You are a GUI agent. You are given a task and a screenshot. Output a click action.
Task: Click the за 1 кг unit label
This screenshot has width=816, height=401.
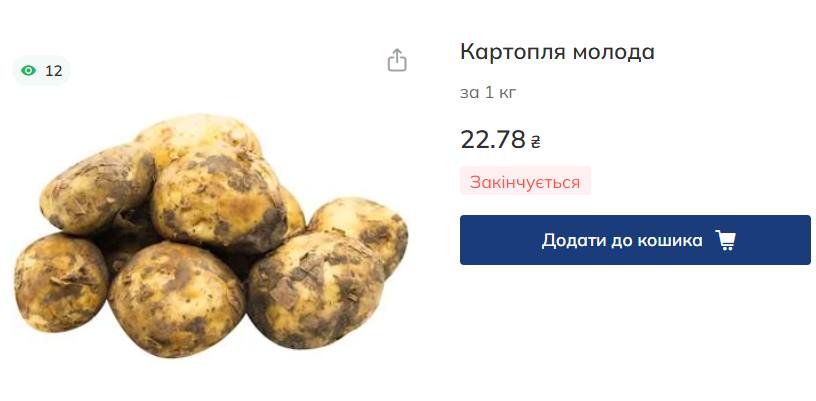coord(488,93)
